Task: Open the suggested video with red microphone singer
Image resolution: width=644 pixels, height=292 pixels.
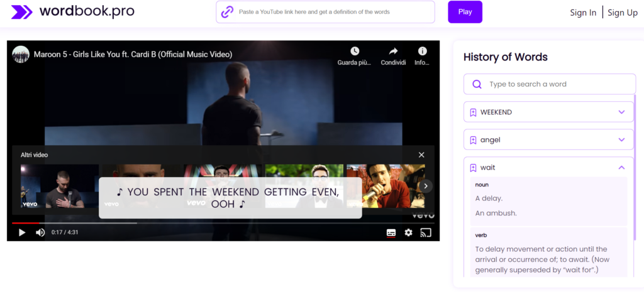Action: pyautogui.click(x=386, y=187)
